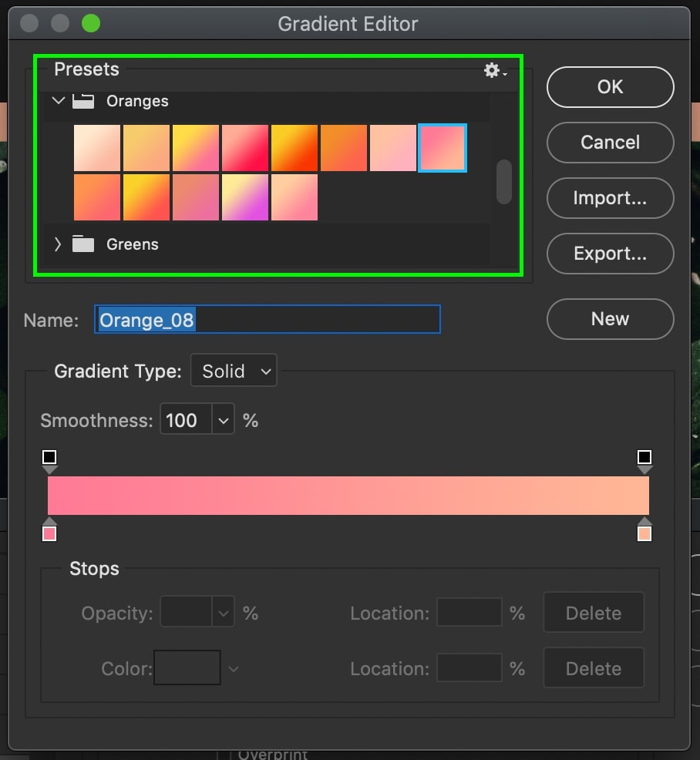
Task: Click the Oranges folder icon
Action: coord(83,101)
